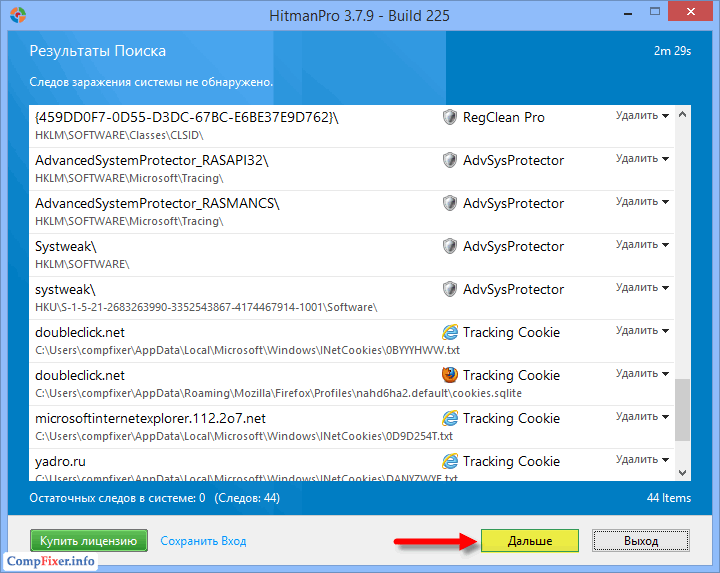This screenshot has width=720, height=573.
Task: Open Удалить dropdown for AdvancedSystemProtector_RASMANCS
Action: point(642,202)
